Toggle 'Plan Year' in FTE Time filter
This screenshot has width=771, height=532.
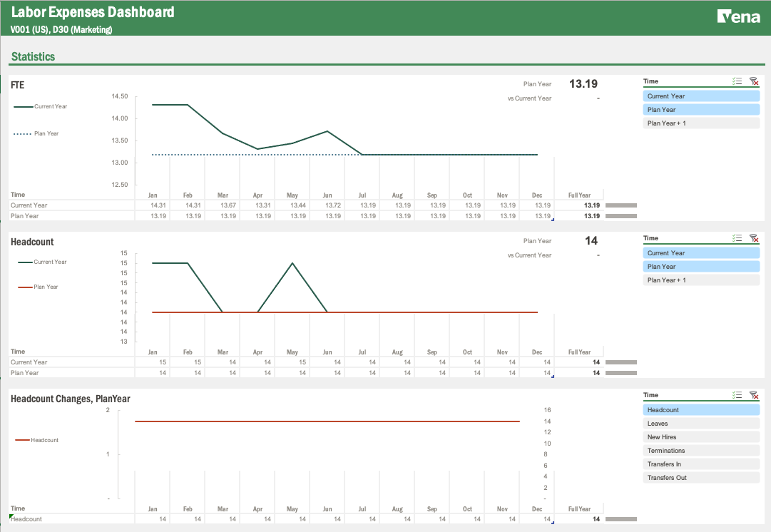point(701,109)
